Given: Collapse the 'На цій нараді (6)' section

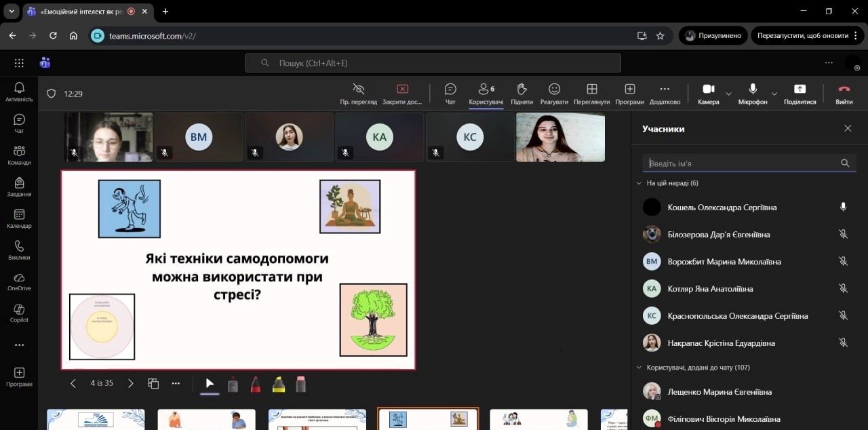Looking at the screenshot, I should click(x=639, y=183).
